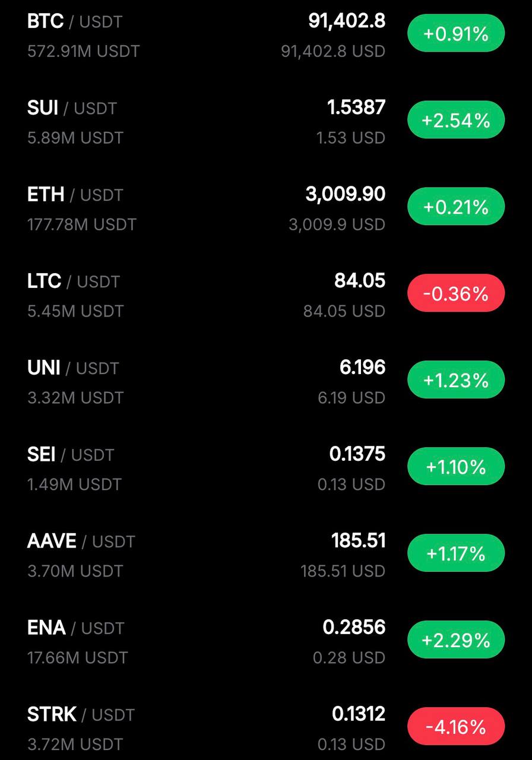This screenshot has height=760, width=532.
Task: Open the LTC / USDT pair
Action: pos(73,282)
